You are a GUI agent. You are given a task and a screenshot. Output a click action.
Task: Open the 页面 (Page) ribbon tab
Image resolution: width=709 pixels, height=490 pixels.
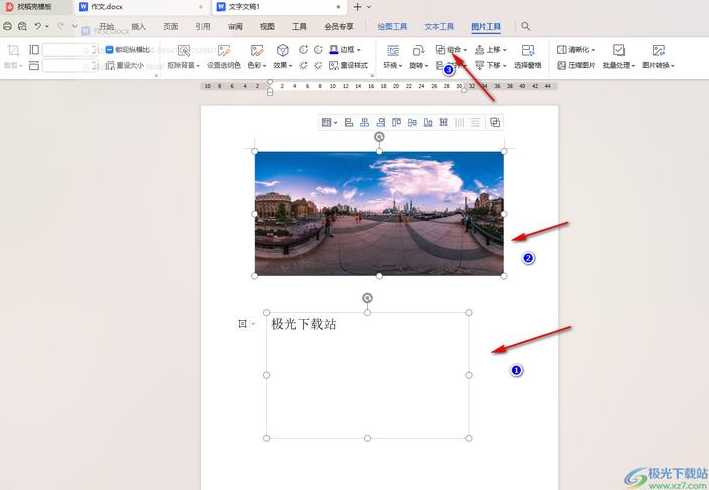[170, 27]
